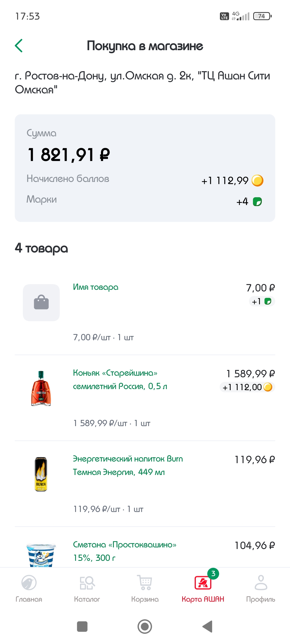The image size is (290, 644).
Task: Tap the Burn energy drink can image
Action: pos(41,474)
